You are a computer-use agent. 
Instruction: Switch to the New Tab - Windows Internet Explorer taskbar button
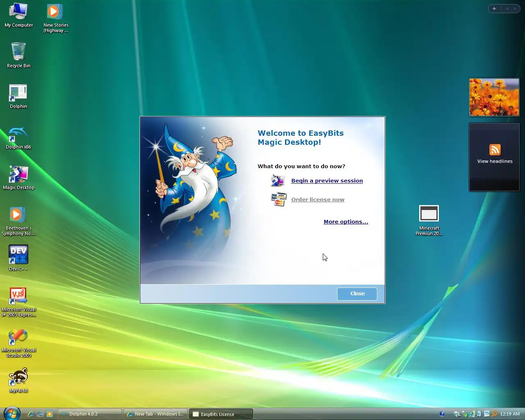click(155, 414)
